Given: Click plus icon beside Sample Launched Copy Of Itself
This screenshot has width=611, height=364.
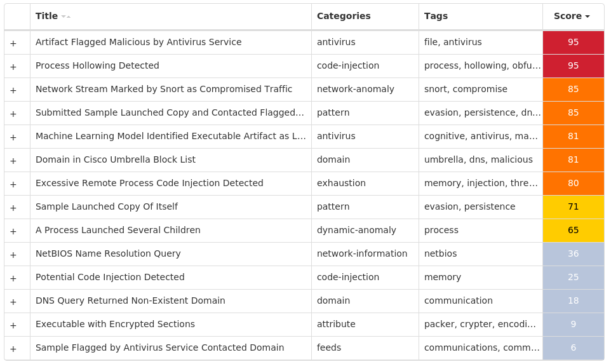Looking at the screenshot, I should 13,207.
